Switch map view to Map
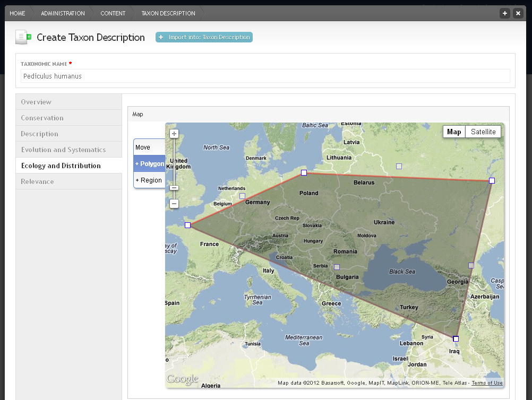The width and height of the screenshot is (532, 400). 454,132
